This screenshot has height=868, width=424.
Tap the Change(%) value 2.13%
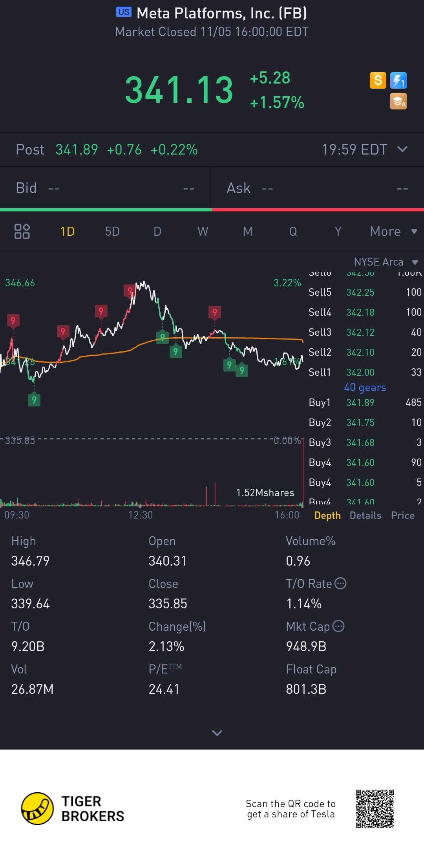point(166,646)
